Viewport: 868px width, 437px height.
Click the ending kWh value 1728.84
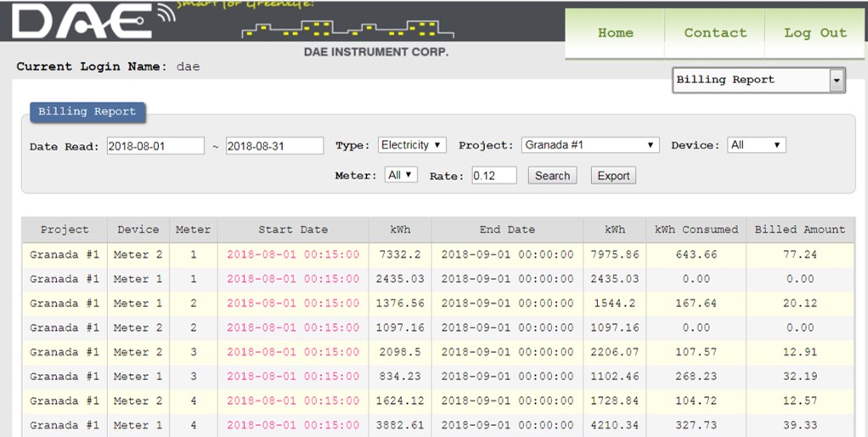click(614, 401)
